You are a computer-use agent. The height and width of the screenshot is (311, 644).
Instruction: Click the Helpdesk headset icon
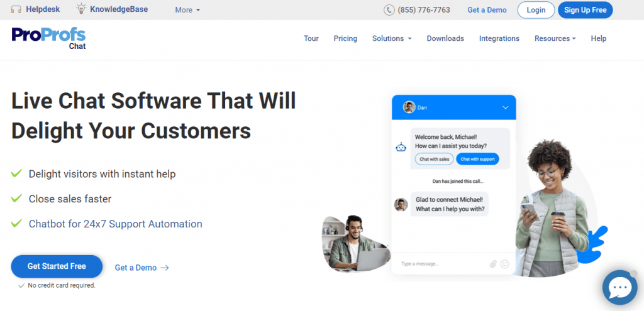(16, 9)
